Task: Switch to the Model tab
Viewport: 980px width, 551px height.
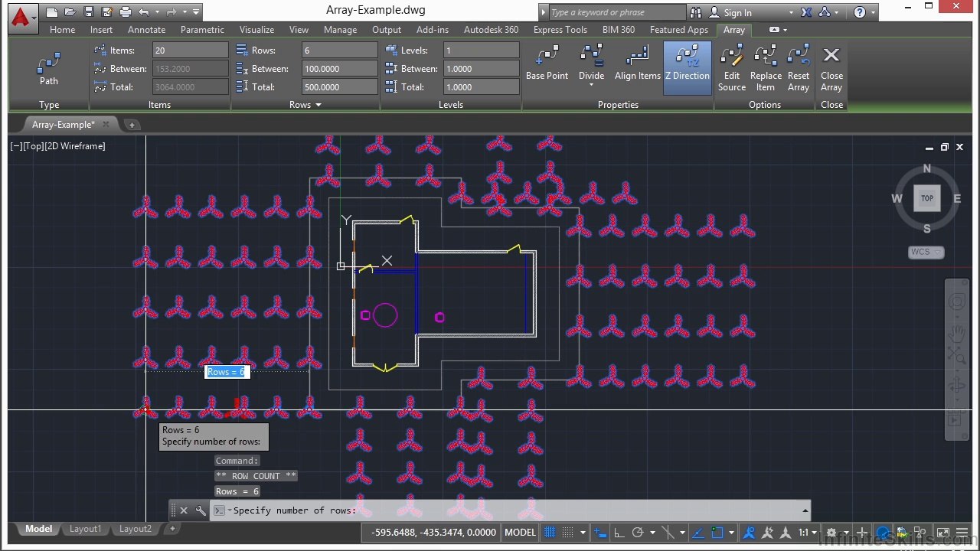Action: [x=38, y=529]
